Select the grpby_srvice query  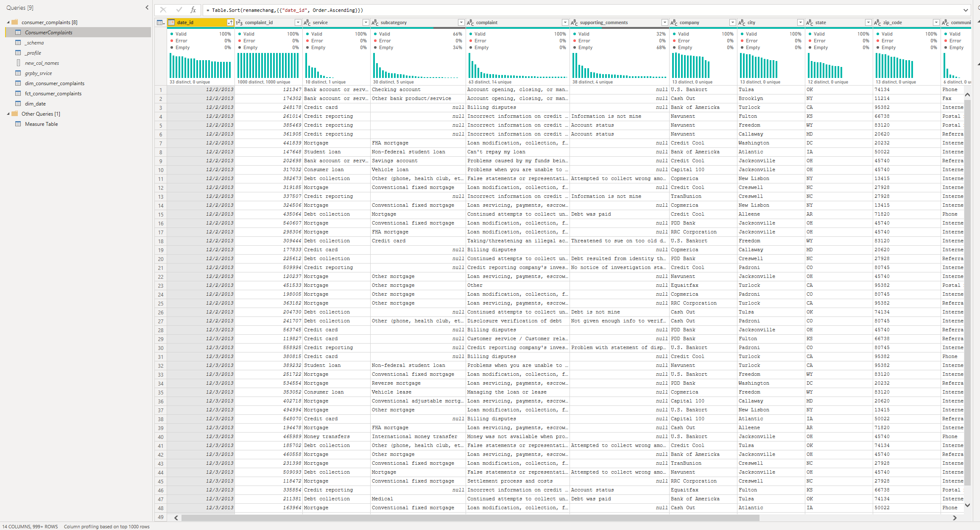click(78, 73)
